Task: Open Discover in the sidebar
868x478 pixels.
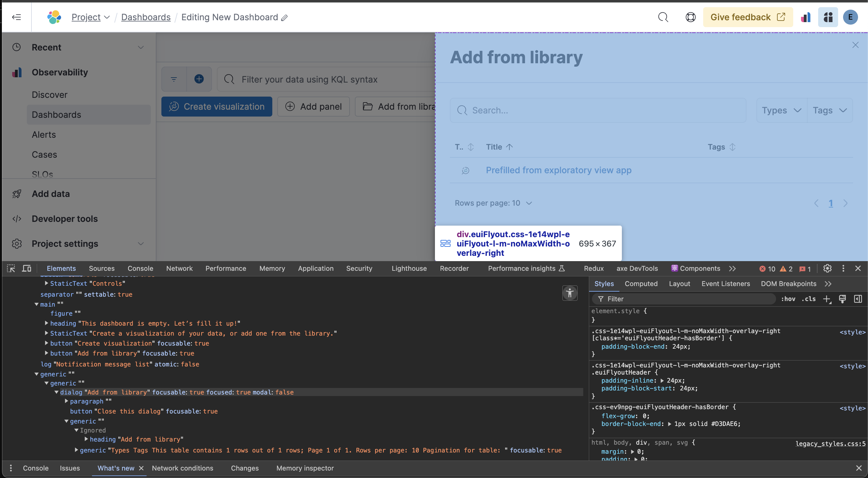Action: coord(50,95)
